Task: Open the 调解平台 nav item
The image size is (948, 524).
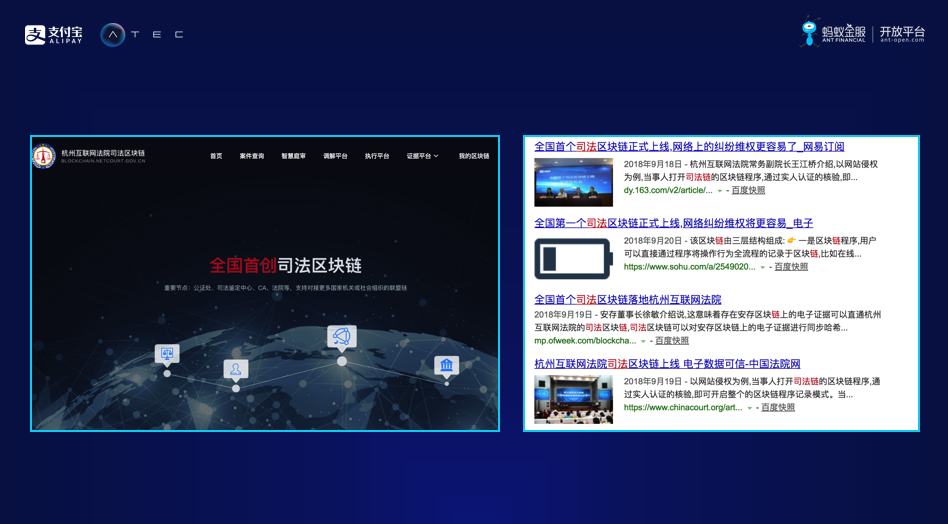Action: 335,156
